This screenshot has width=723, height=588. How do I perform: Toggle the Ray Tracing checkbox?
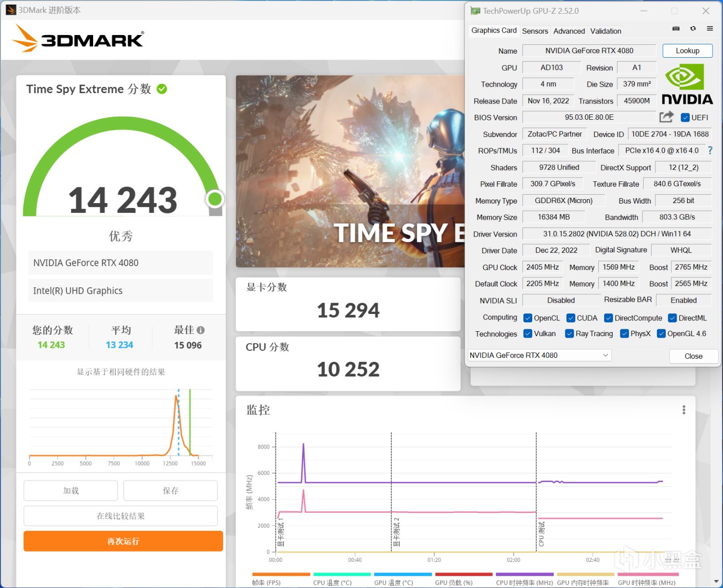(570, 334)
